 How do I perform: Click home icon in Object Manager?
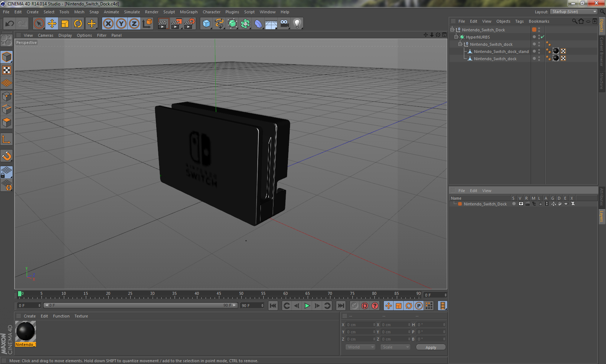pyautogui.click(x=581, y=21)
